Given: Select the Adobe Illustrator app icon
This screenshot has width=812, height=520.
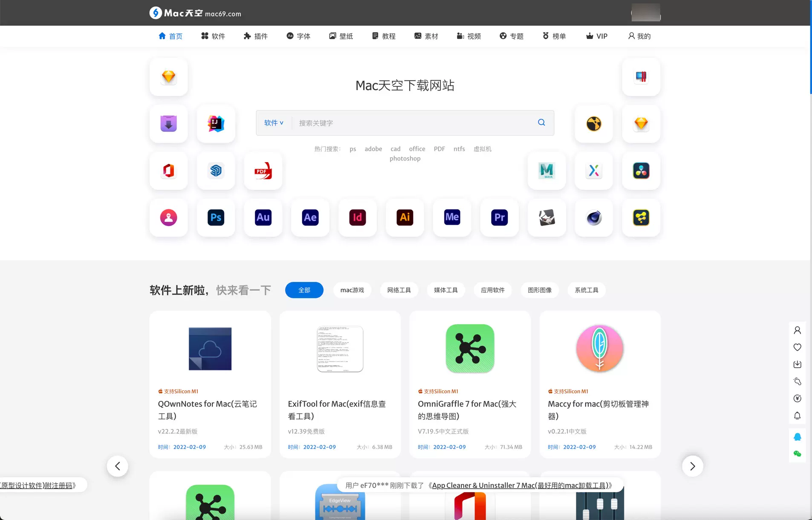Looking at the screenshot, I should point(405,218).
